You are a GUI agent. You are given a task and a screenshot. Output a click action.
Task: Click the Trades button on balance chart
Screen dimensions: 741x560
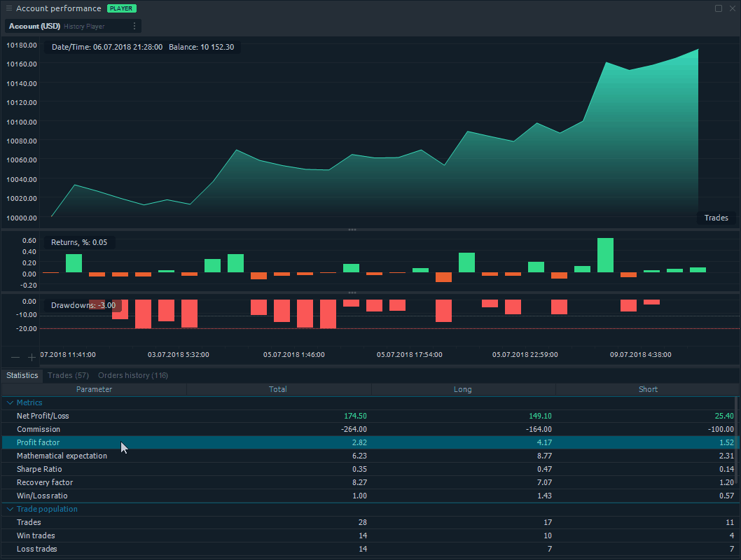tap(716, 218)
